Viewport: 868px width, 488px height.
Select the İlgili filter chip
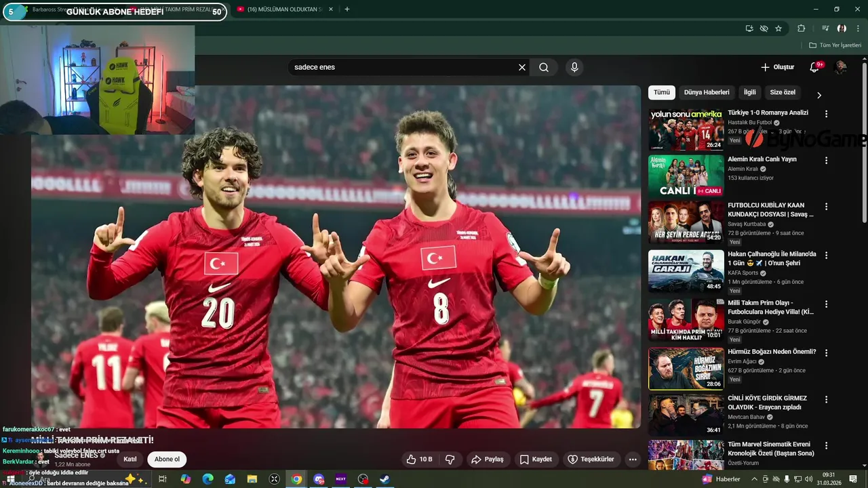pos(749,92)
